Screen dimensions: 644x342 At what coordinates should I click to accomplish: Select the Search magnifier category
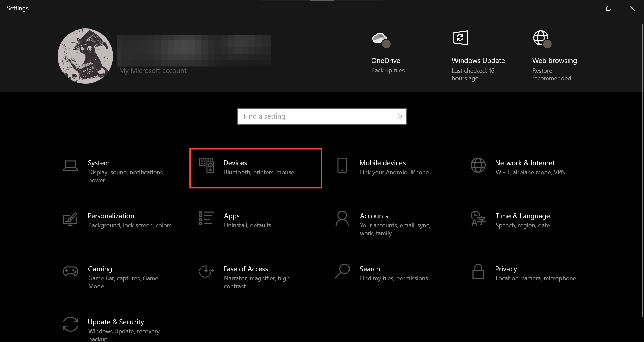tap(342, 271)
